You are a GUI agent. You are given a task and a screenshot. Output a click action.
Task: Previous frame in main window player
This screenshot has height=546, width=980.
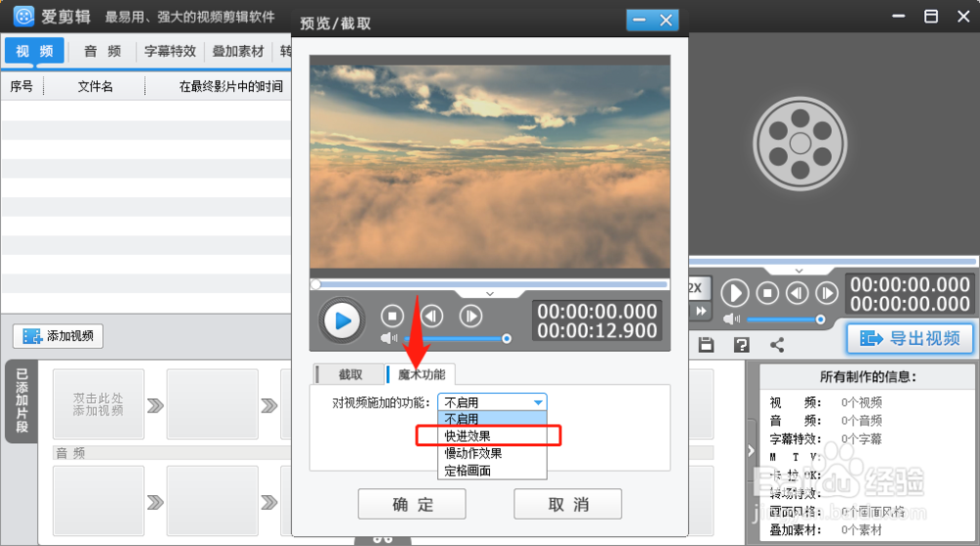(x=797, y=293)
